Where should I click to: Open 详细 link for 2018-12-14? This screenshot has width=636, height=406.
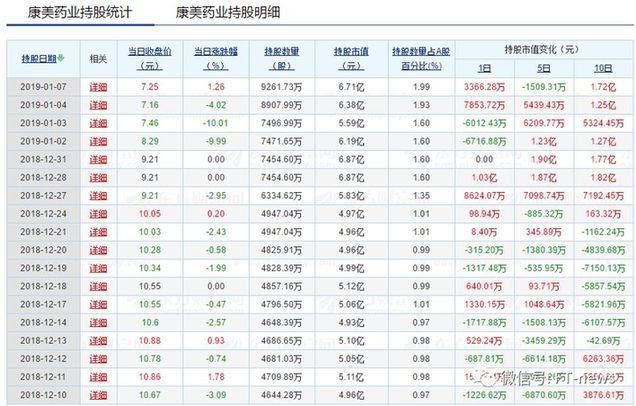point(98,323)
